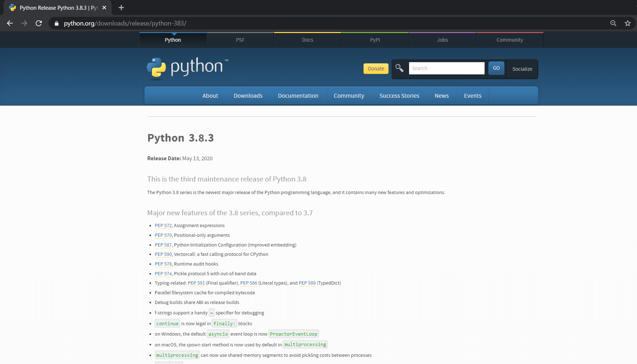Screen dimensions: 637x364
Task: Click the Python logo in the header
Action: [x=187, y=68]
